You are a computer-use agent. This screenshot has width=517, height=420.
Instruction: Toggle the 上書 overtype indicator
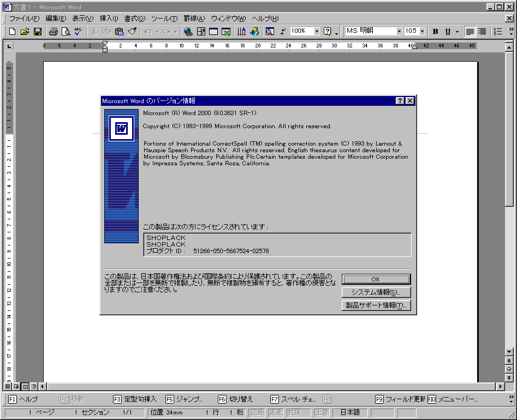(322, 412)
